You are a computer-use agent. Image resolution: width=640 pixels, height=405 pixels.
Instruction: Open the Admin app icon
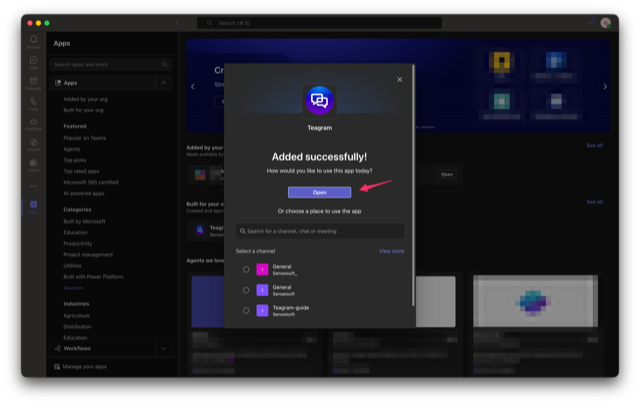[x=33, y=165]
